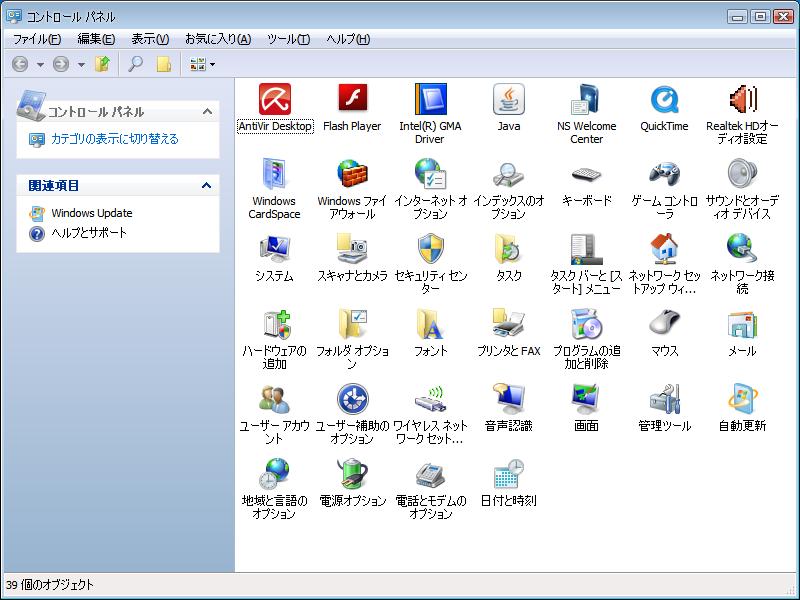Open the ツール(T) menu

tap(288, 39)
